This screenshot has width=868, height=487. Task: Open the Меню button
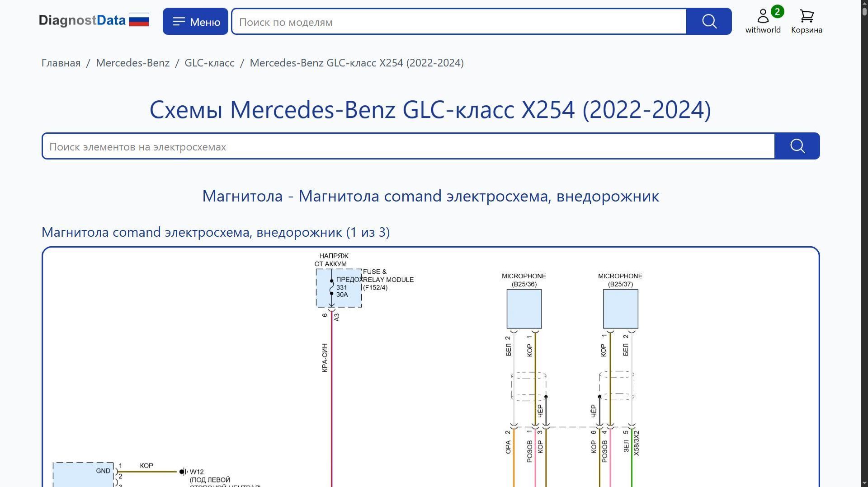(195, 21)
